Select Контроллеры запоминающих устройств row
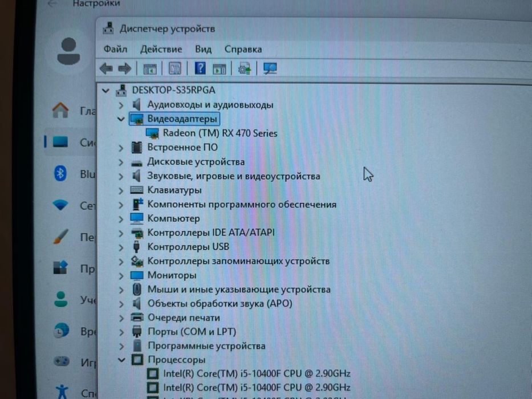The width and height of the screenshot is (532, 399). [238, 261]
